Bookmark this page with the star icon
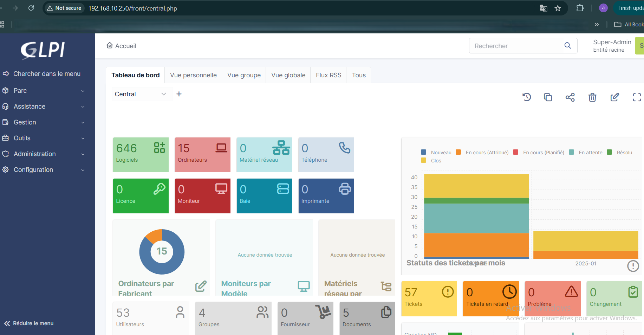The width and height of the screenshot is (644, 335). click(x=558, y=8)
